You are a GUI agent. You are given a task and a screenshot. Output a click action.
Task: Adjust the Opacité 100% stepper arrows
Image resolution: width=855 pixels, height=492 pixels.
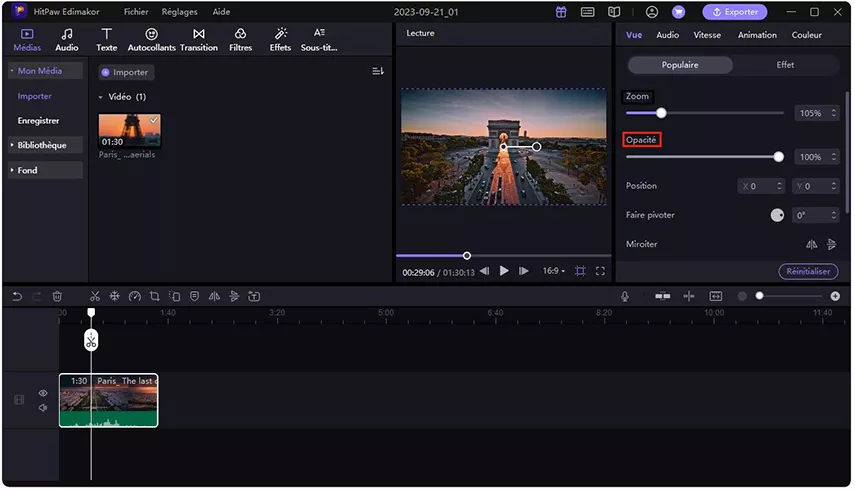834,157
